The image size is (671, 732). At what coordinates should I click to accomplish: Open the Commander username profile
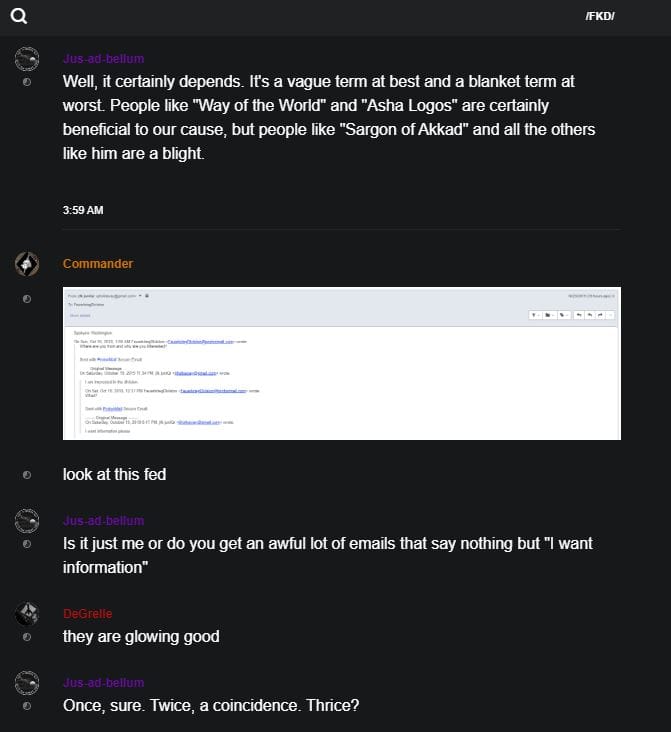[x=98, y=264]
